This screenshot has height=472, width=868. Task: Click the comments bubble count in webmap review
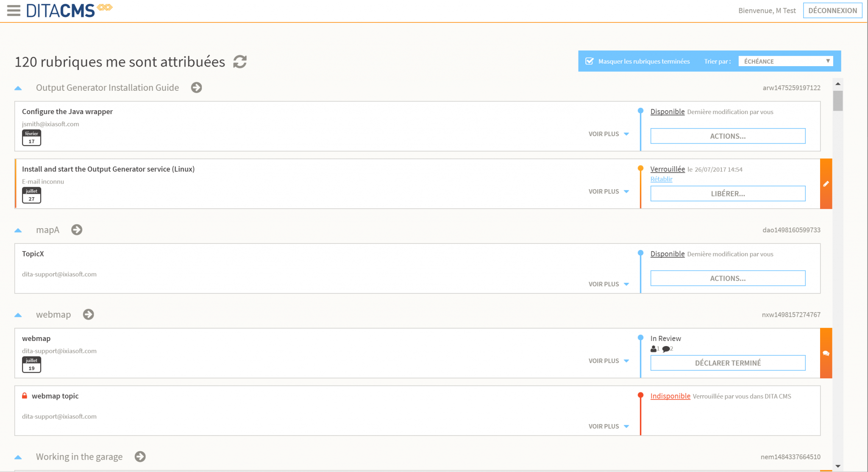[668, 349]
